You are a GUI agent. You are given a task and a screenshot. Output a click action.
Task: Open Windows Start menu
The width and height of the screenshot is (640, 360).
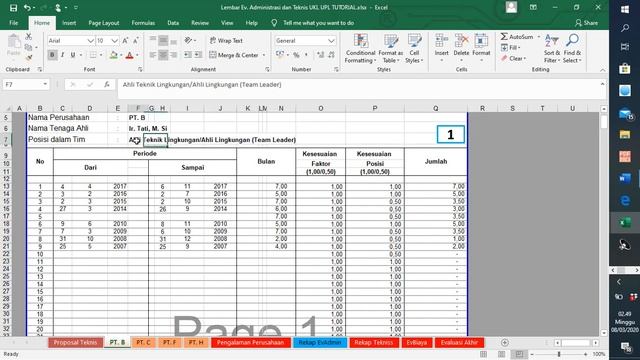[x=624, y=9]
